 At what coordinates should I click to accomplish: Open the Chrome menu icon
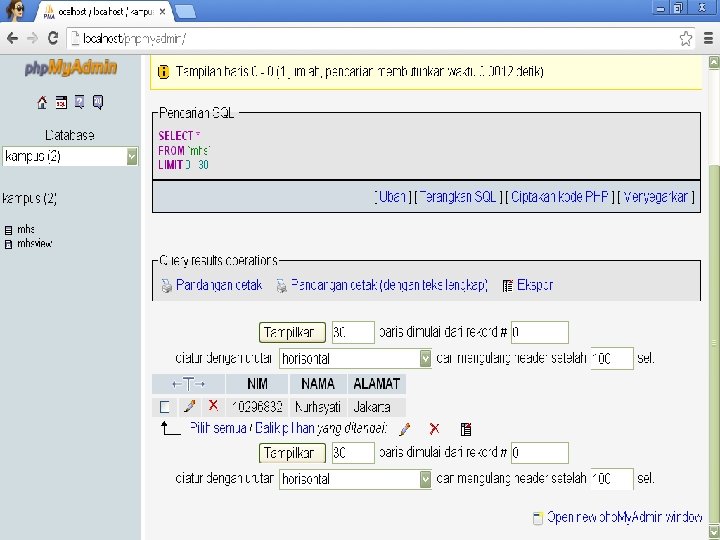709,39
